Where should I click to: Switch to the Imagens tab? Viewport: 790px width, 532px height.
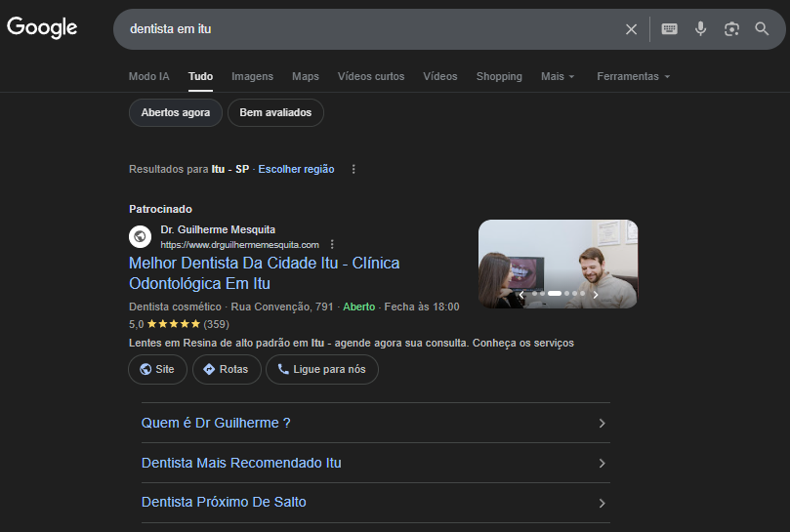(252, 76)
